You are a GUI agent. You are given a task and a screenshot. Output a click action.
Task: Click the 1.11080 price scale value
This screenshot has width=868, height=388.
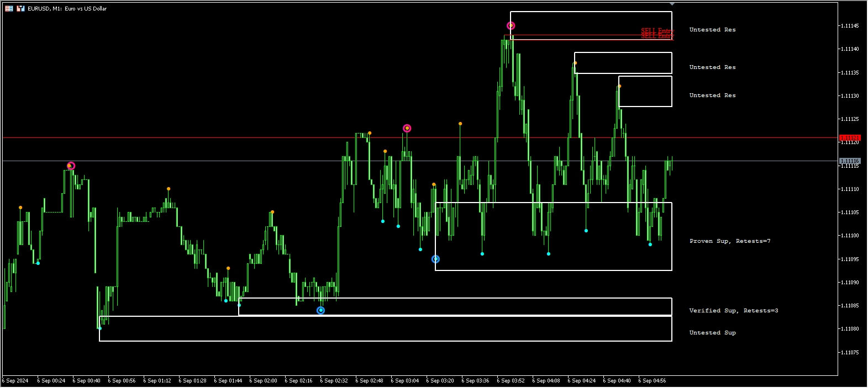coord(851,329)
